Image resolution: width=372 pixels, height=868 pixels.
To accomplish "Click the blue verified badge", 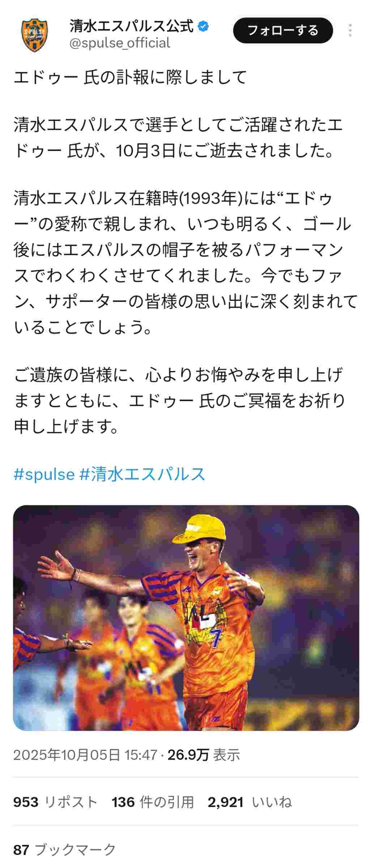I will (x=204, y=26).
